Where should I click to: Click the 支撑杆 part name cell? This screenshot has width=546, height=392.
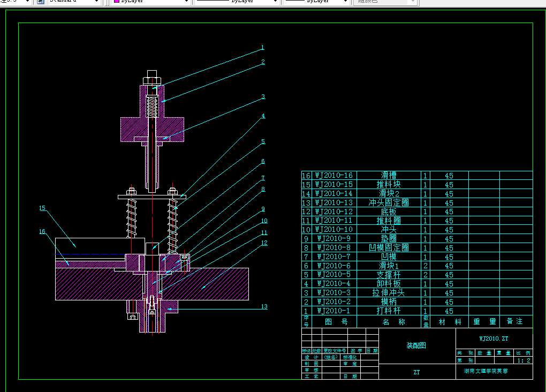coord(389,275)
